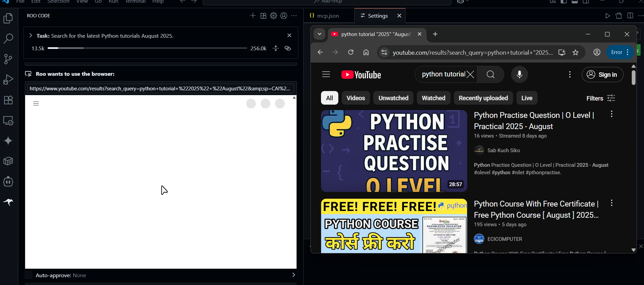This screenshot has height=285, width=644.
Task: Open YouTube settings three-dot menu
Action: pyautogui.click(x=570, y=74)
